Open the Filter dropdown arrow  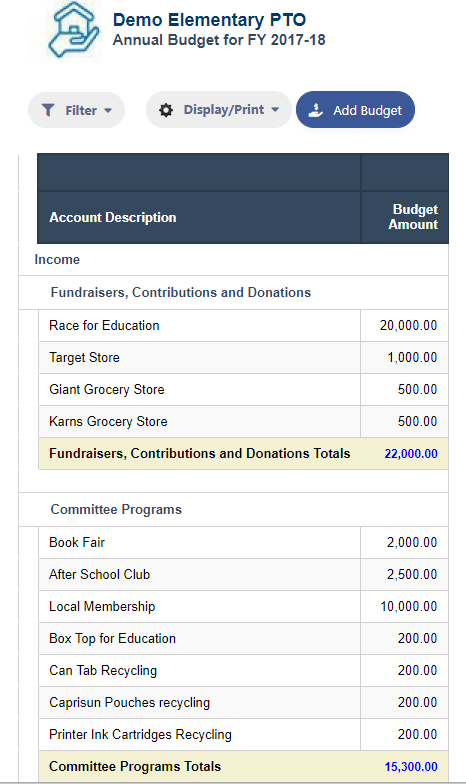(108, 110)
